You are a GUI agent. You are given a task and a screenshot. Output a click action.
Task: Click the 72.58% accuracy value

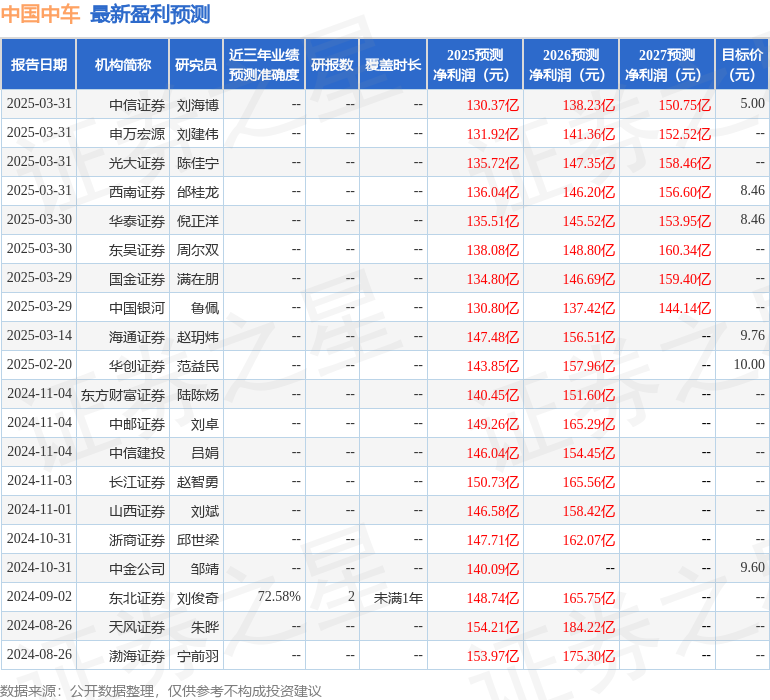[x=279, y=596]
